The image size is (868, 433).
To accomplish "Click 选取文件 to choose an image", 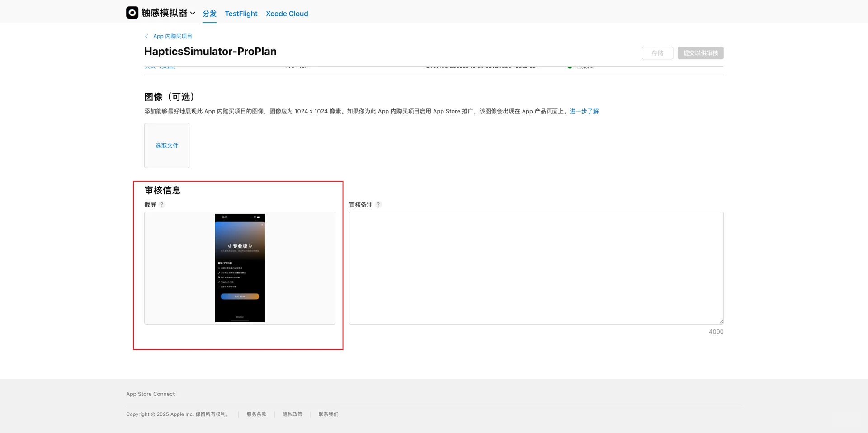I will click(166, 146).
